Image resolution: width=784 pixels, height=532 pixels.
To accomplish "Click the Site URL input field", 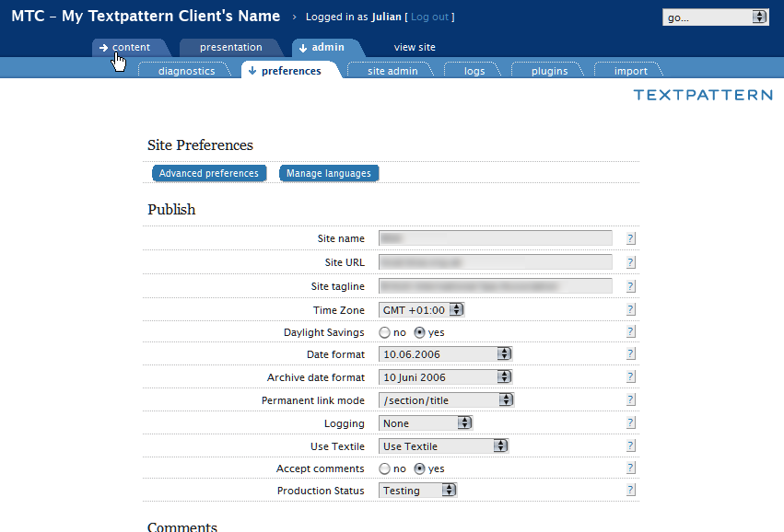I will click(496, 262).
